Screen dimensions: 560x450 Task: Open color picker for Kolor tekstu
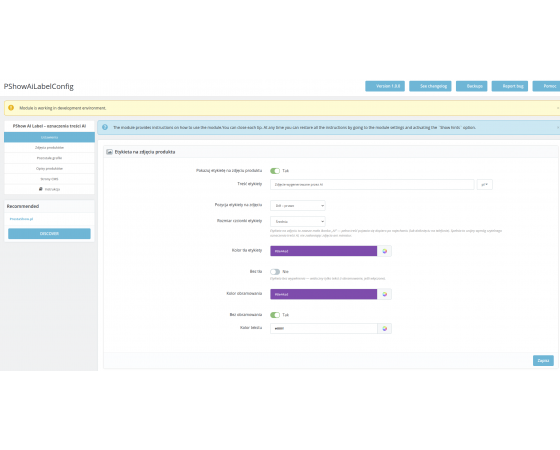(384, 329)
